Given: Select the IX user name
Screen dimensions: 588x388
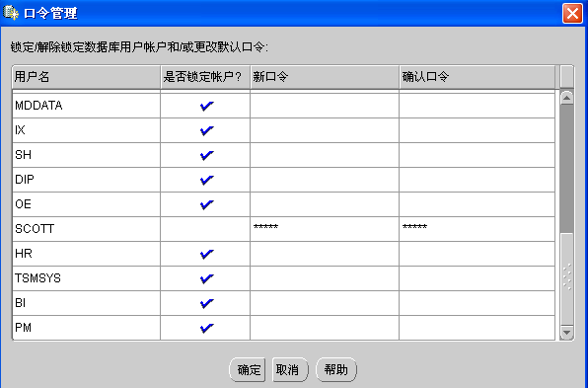Looking at the screenshot, I should coord(20,130).
